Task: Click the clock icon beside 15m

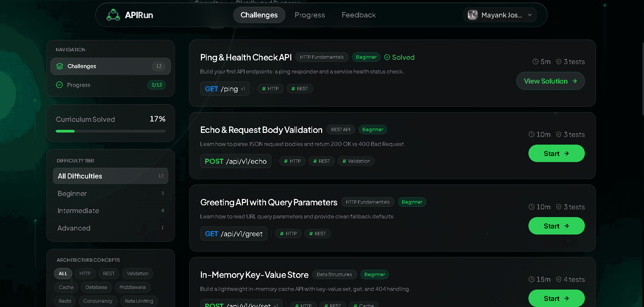Action: (531, 279)
